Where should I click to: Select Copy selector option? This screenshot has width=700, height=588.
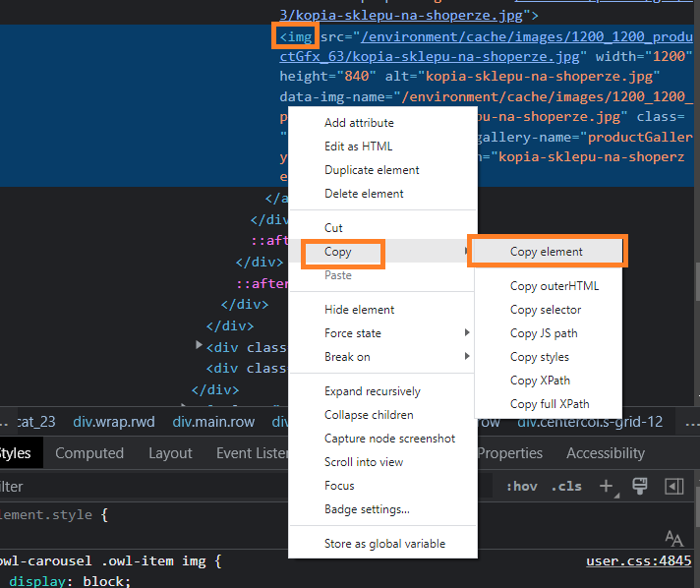click(x=546, y=310)
